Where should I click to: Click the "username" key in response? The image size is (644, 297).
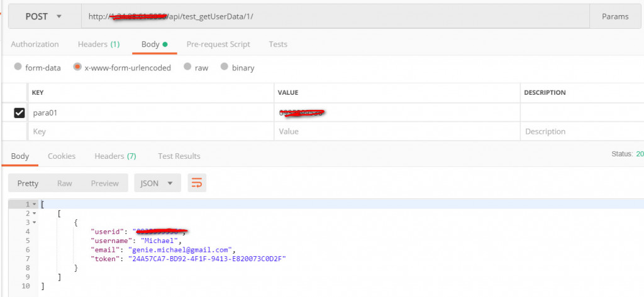coord(111,240)
